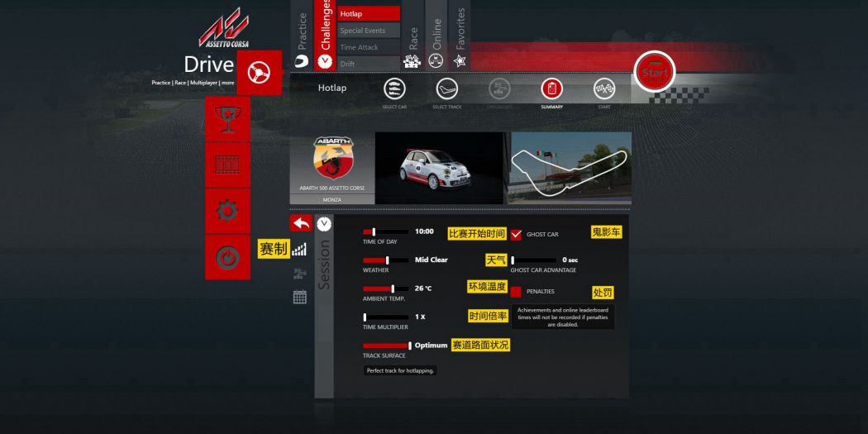Go to Select Track step
The height and width of the screenshot is (434, 868).
tap(446, 88)
